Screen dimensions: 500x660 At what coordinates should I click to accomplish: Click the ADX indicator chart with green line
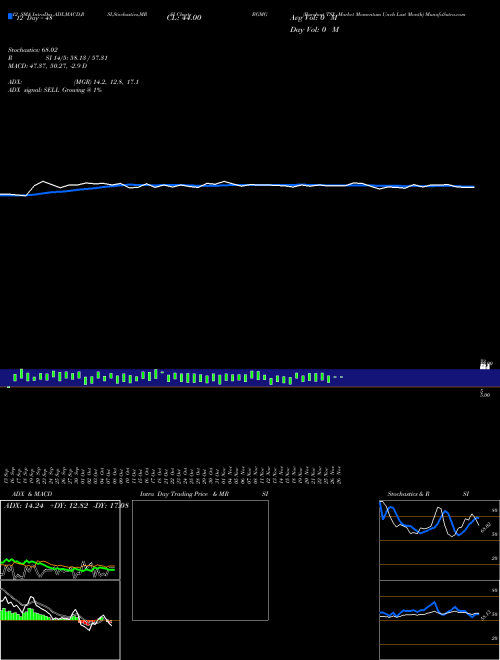tap(60, 540)
